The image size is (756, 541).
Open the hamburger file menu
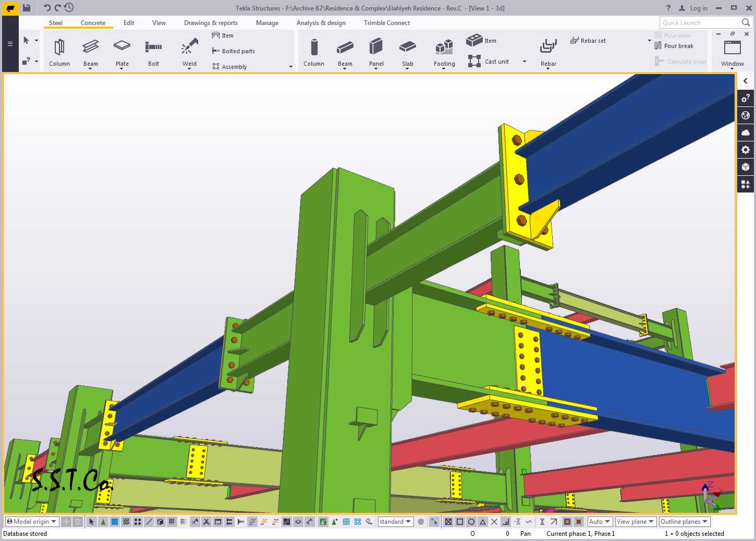(x=10, y=44)
